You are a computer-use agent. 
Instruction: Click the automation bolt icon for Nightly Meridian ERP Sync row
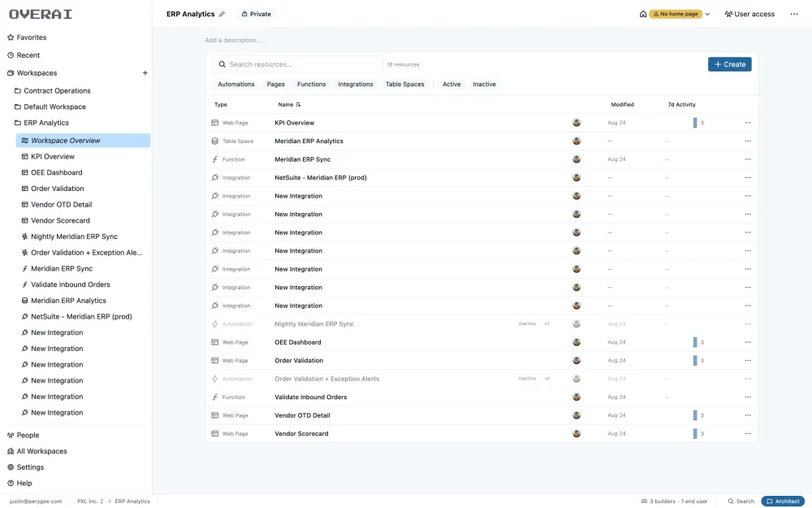click(x=215, y=324)
